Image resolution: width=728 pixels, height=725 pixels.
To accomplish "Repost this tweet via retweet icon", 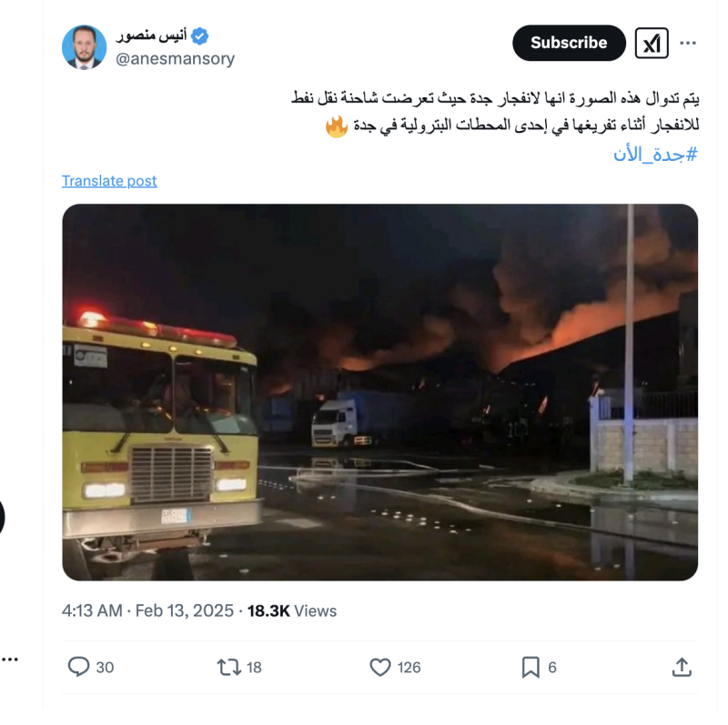I will (x=229, y=667).
